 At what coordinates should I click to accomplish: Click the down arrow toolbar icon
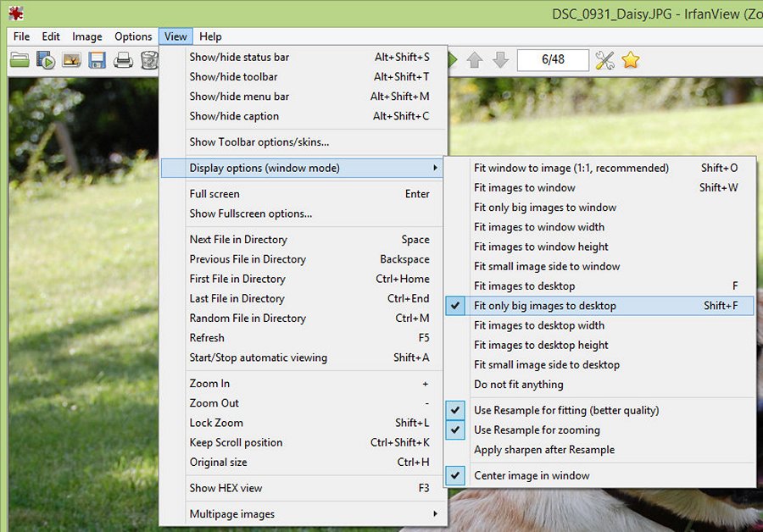(500, 60)
